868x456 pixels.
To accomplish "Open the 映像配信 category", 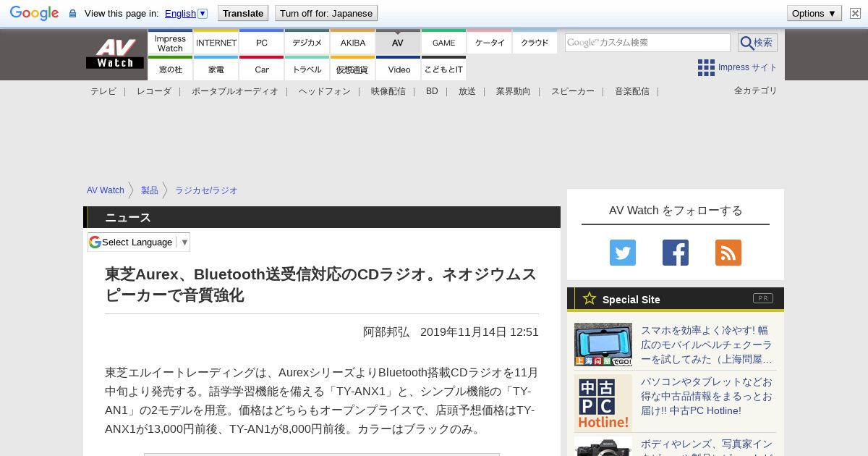I will [388, 91].
